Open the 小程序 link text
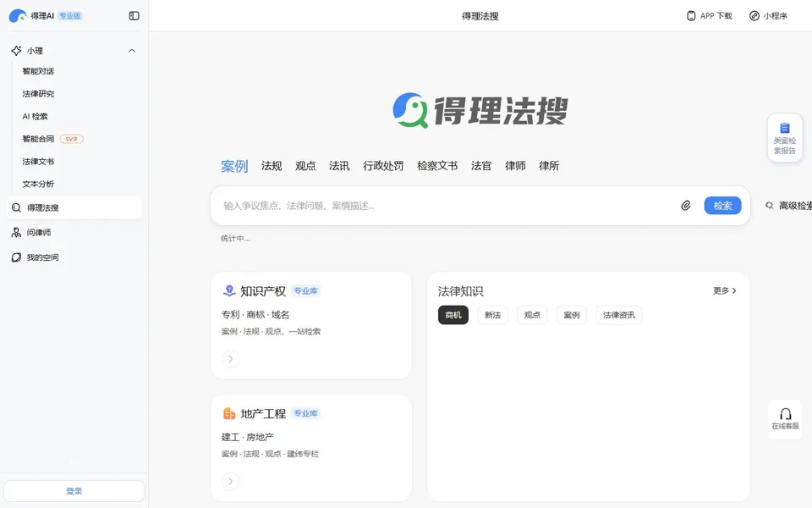 pyautogui.click(x=776, y=16)
